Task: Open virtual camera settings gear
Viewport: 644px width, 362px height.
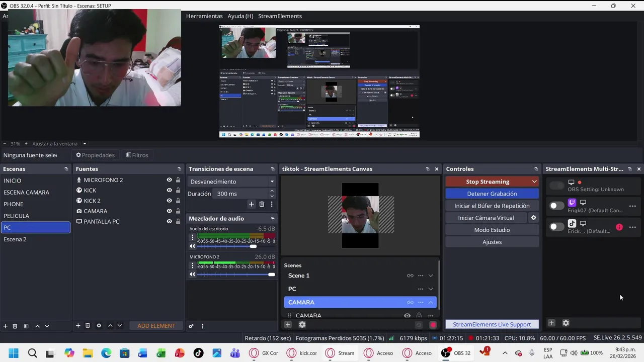Action: coord(533,218)
